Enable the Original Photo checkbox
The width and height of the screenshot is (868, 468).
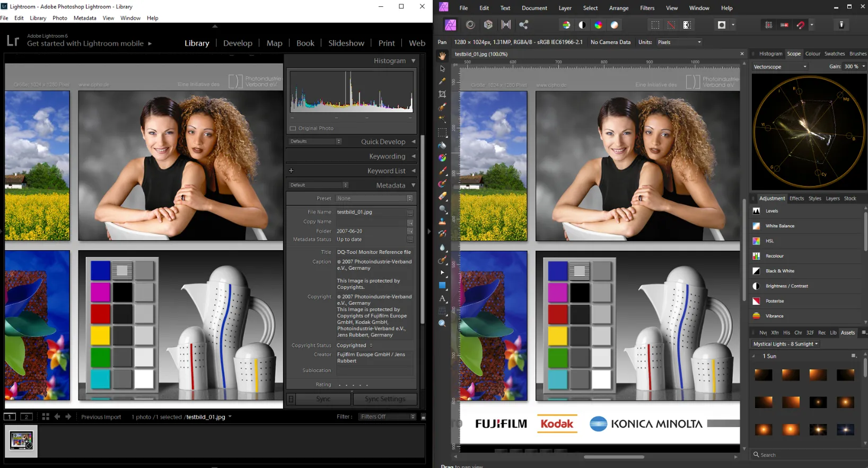(x=293, y=128)
